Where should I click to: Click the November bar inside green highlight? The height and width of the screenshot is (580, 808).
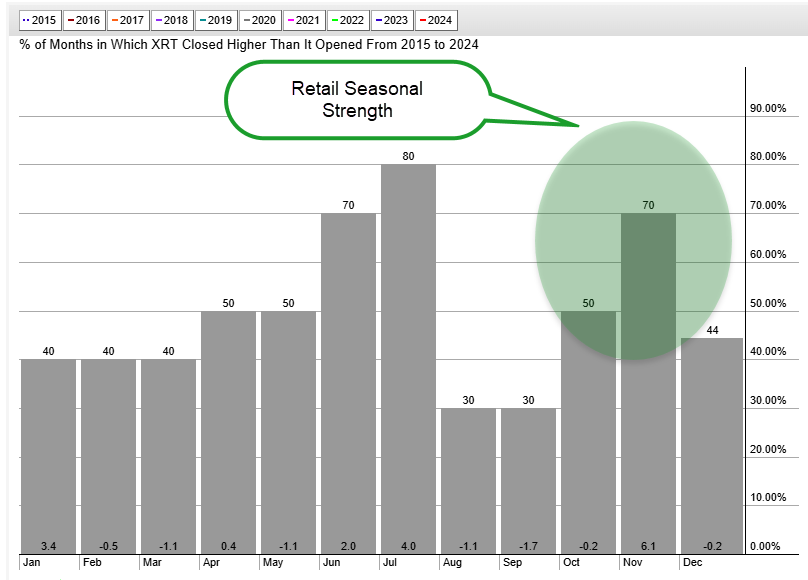(648, 381)
